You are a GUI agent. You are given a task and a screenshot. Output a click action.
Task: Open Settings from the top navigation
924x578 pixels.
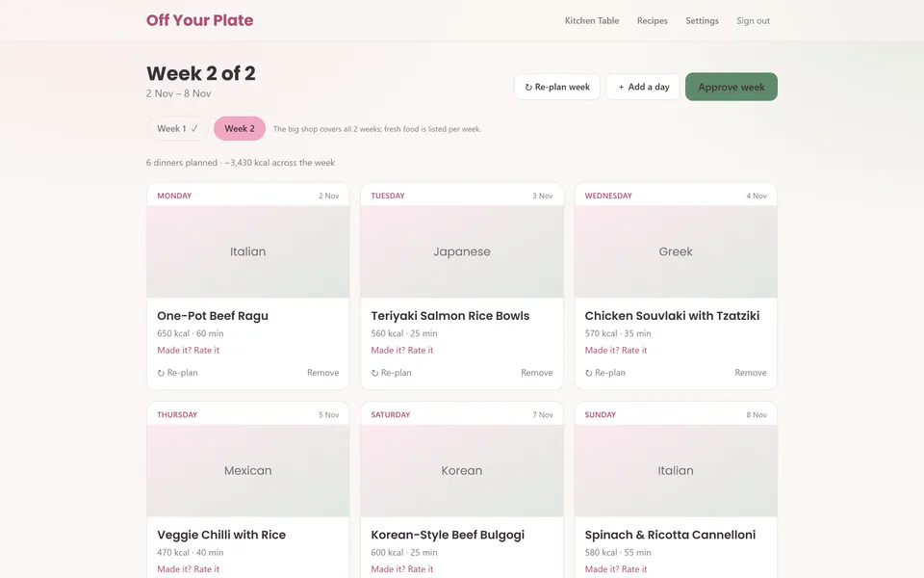[702, 20]
